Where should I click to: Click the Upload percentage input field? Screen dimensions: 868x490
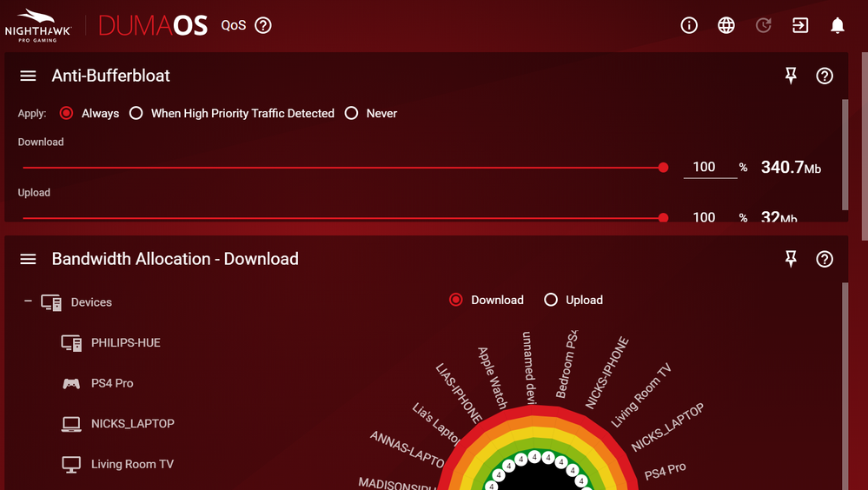(x=710, y=216)
